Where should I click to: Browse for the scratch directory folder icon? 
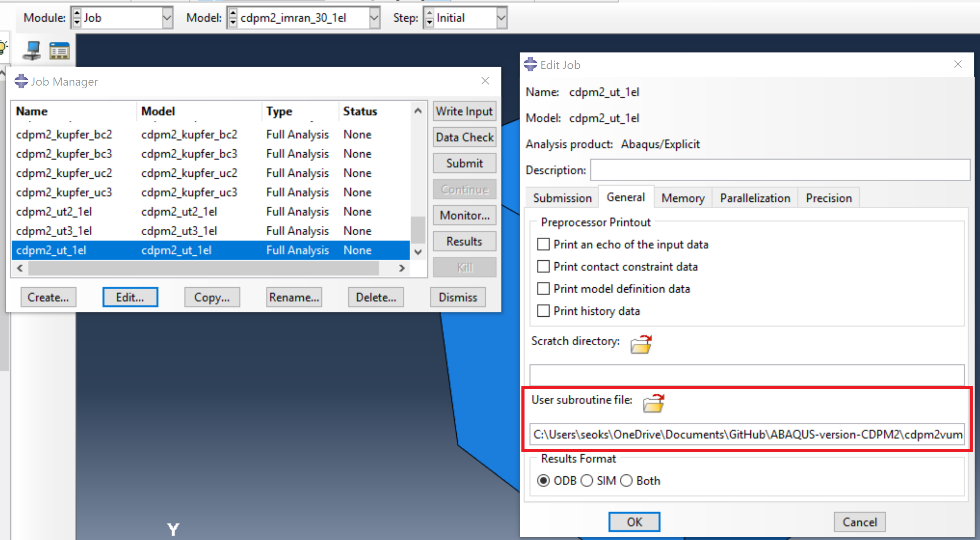[x=640, y=344]
